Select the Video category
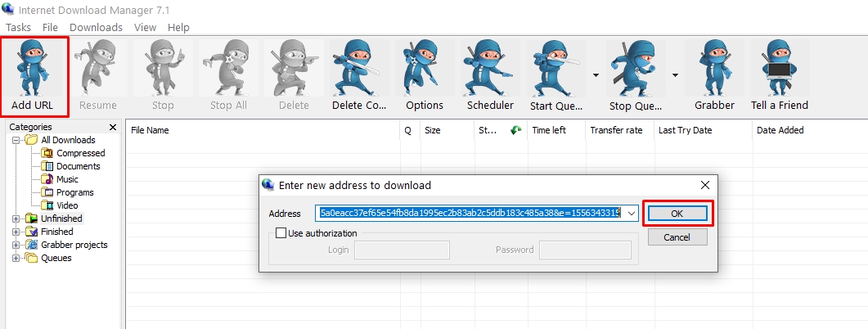Viewport: 868px width, 329px height. [67, 205]
